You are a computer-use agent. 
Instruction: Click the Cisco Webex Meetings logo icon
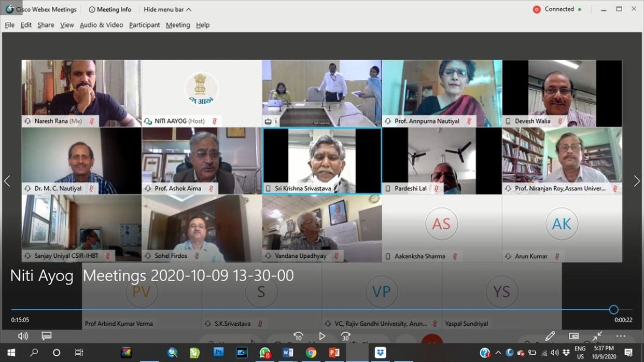tap(9, 9)
